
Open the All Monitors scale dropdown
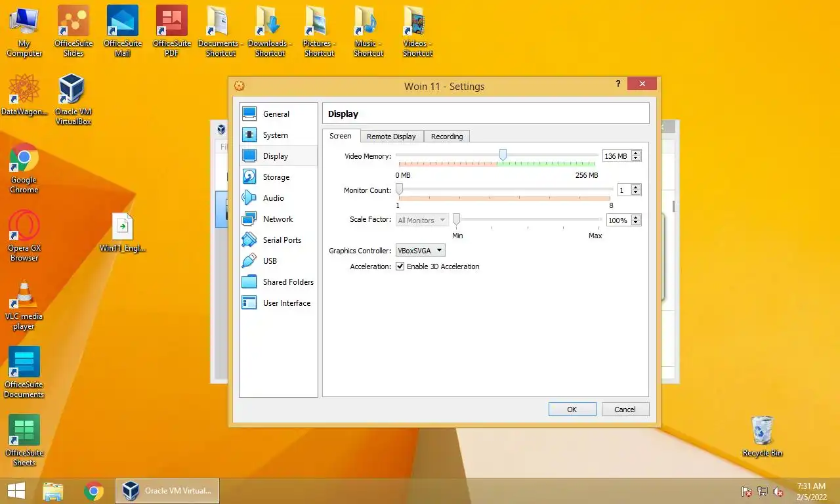point(422,220)
